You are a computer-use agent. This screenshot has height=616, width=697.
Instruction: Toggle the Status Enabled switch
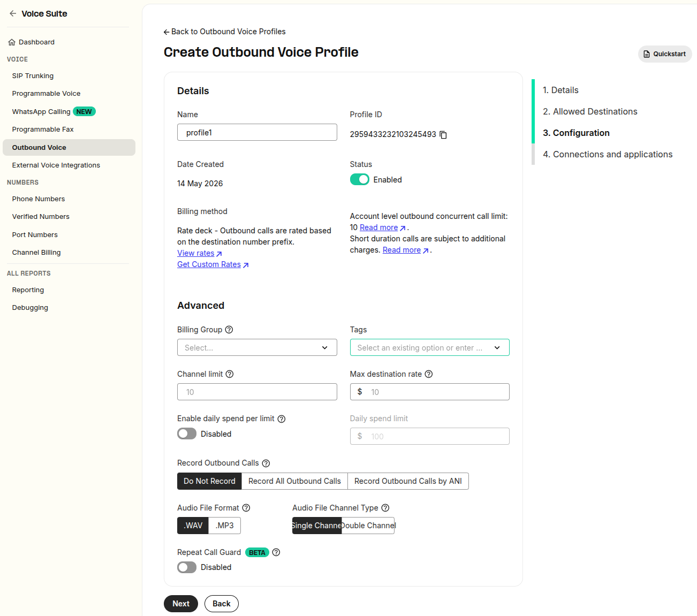[x=360, y=179]
